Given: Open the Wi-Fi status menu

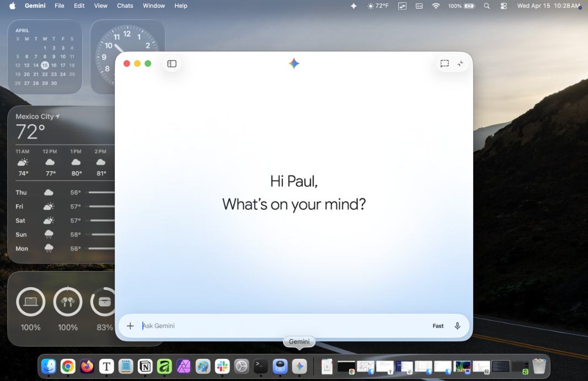Looking at the screenshot, I should point(436,6).
